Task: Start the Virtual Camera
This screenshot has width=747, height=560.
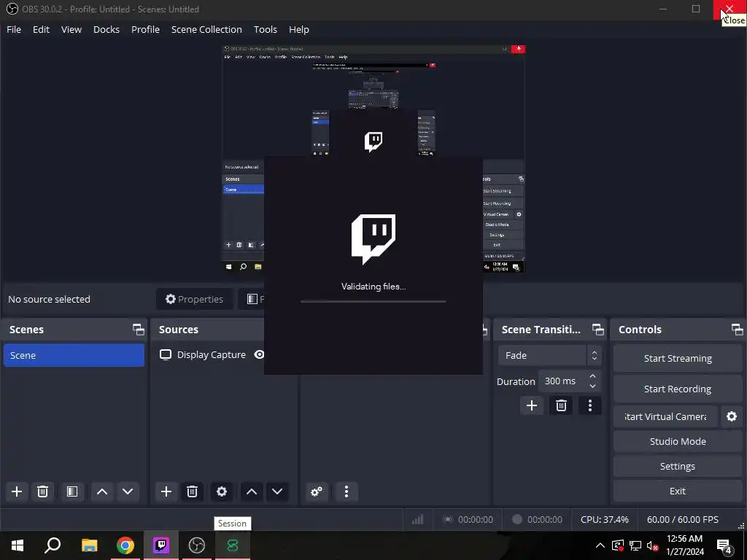Action: (665, 416)
